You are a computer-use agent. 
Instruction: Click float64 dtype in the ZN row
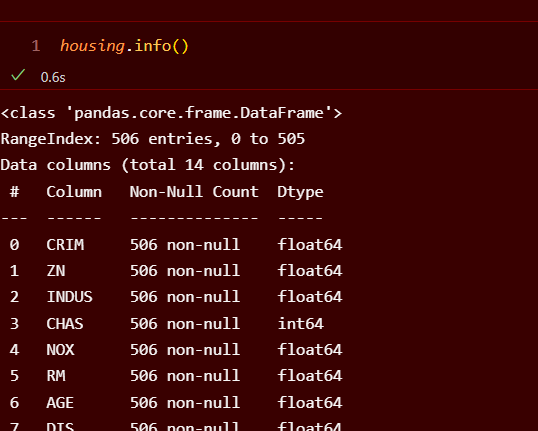click(310, 271)
